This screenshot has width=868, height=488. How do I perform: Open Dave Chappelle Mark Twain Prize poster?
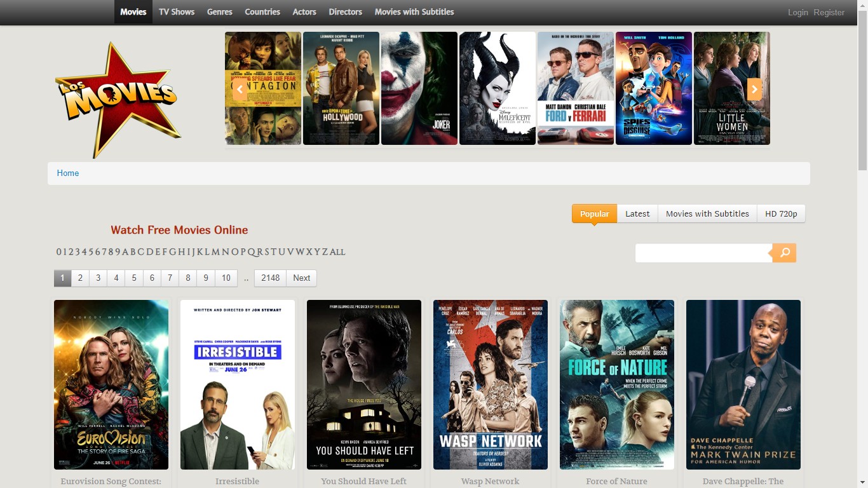click(743, 385)
